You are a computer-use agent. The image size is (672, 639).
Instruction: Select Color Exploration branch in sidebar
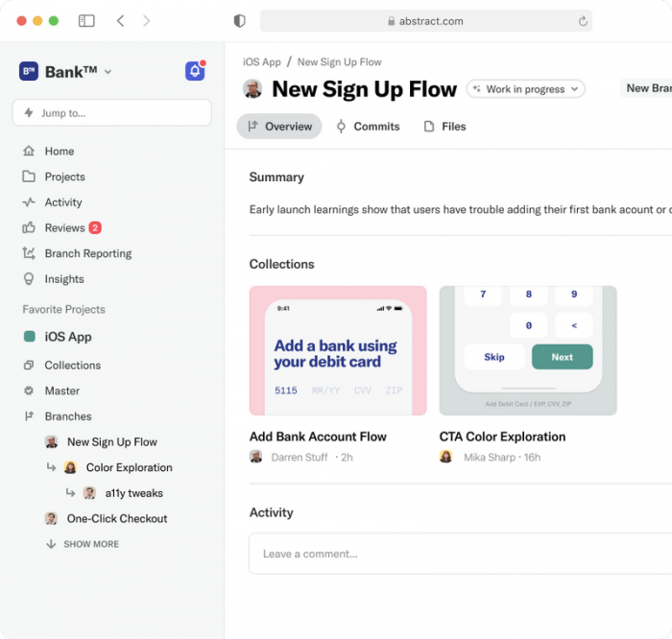pyautogui.click(x=129, y=467)
